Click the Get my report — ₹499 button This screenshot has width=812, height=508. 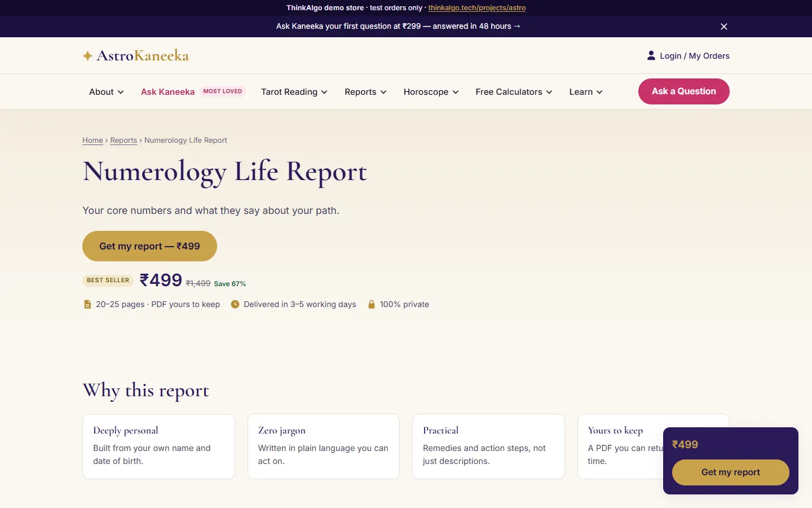149,246
